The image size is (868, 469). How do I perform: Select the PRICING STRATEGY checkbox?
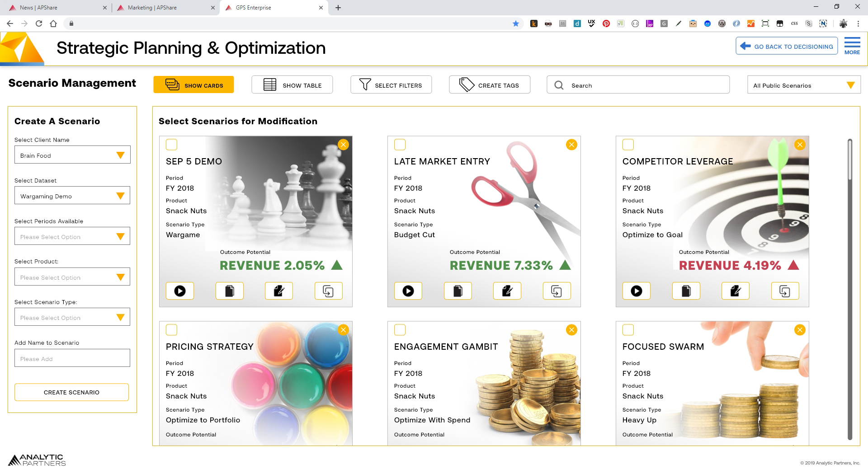pos(172,330)
